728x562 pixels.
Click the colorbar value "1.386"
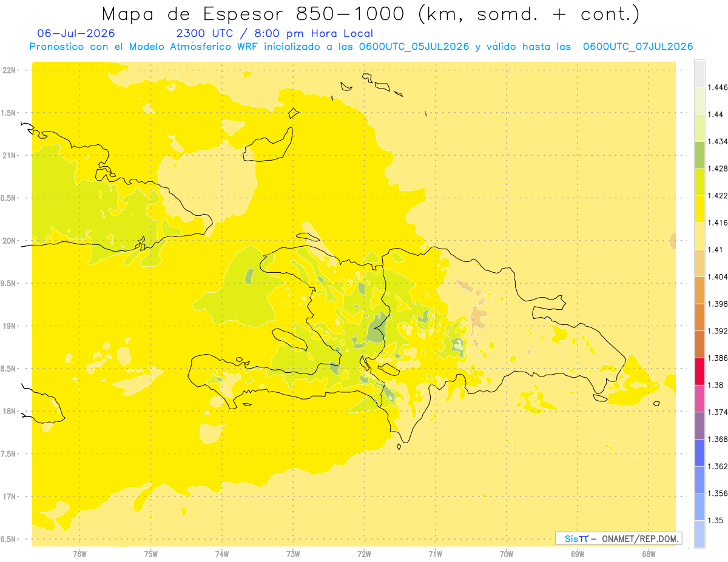(718, 358)
